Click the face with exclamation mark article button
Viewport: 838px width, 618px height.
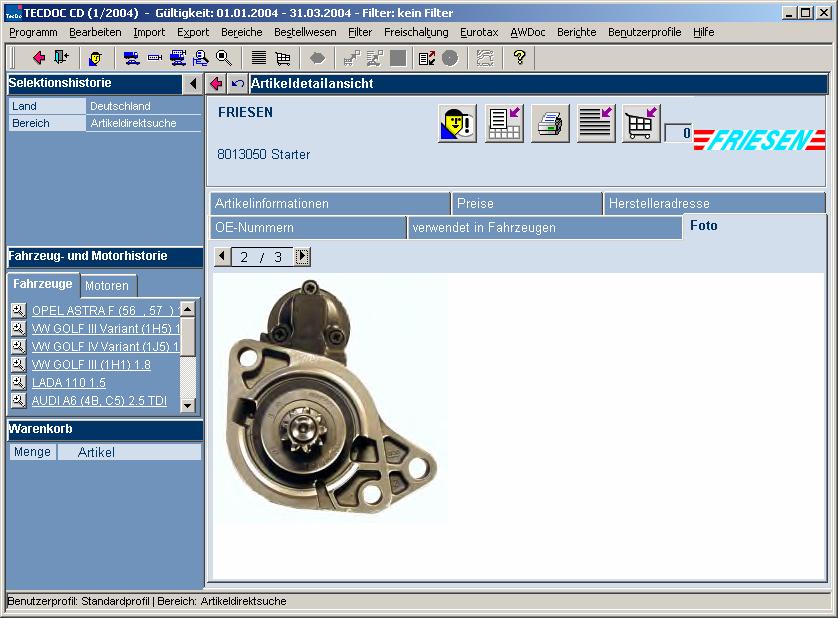tap(457, 123)
